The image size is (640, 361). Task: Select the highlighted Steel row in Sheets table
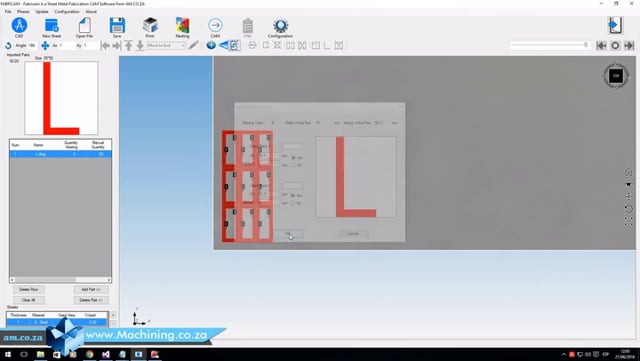point(57,322)
